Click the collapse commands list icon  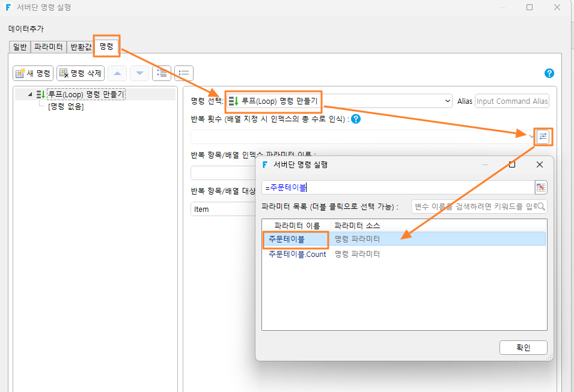pyautogui.click(x=184, y=73)
